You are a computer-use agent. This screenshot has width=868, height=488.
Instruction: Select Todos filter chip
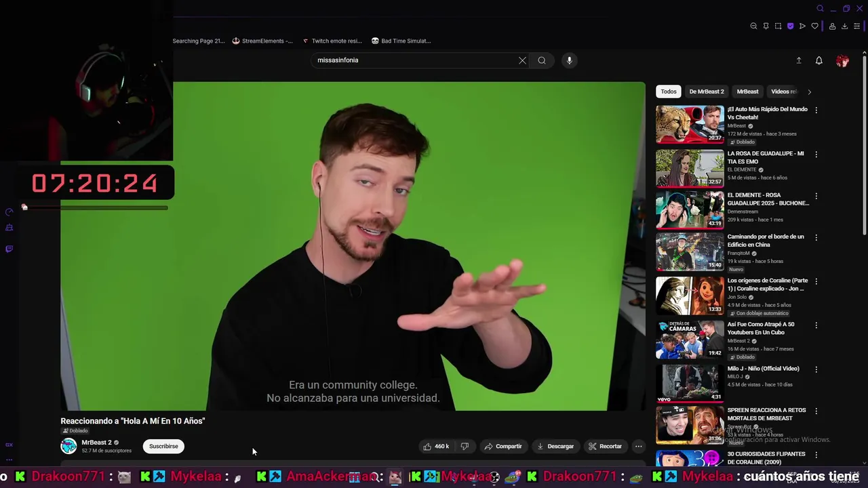point(669,91)
